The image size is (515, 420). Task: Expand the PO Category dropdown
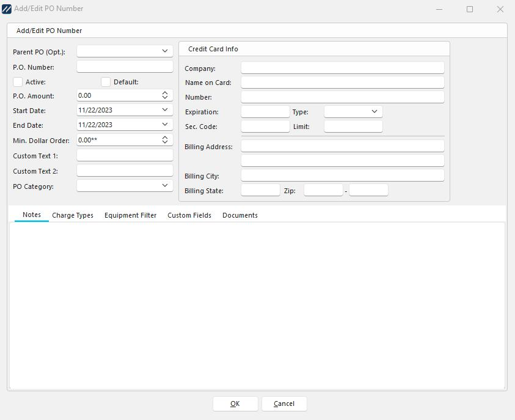[x=165, y=185]
